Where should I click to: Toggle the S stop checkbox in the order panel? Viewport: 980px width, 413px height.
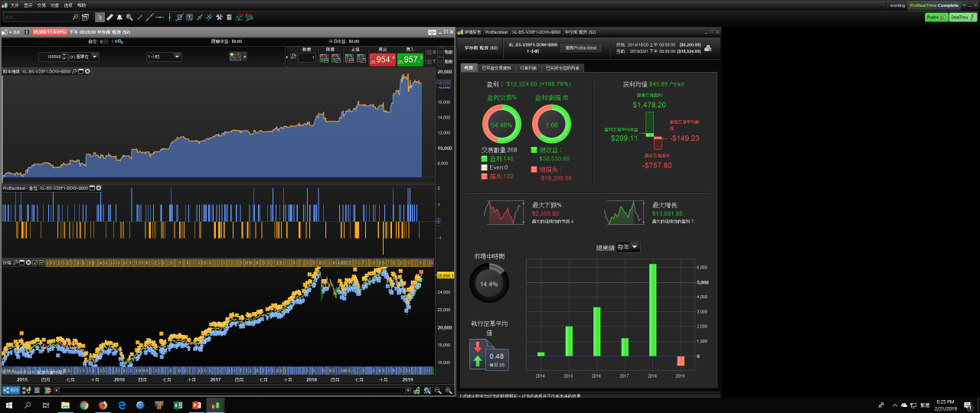tap(429, 52)
